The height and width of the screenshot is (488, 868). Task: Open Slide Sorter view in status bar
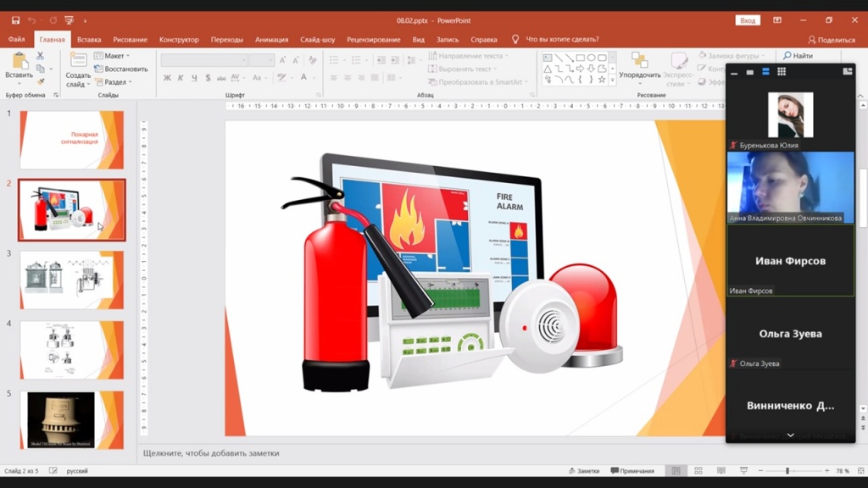click(698, 471)
